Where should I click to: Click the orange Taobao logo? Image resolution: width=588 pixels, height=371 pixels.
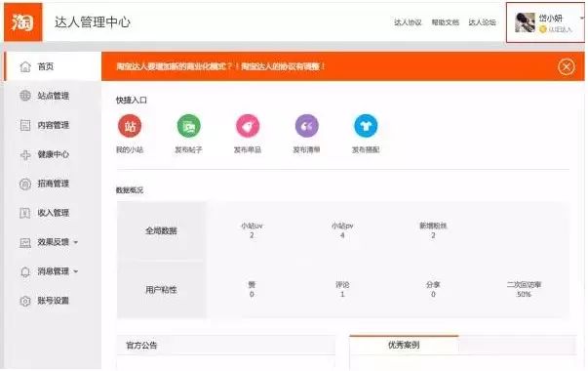(x=22, y=21)
